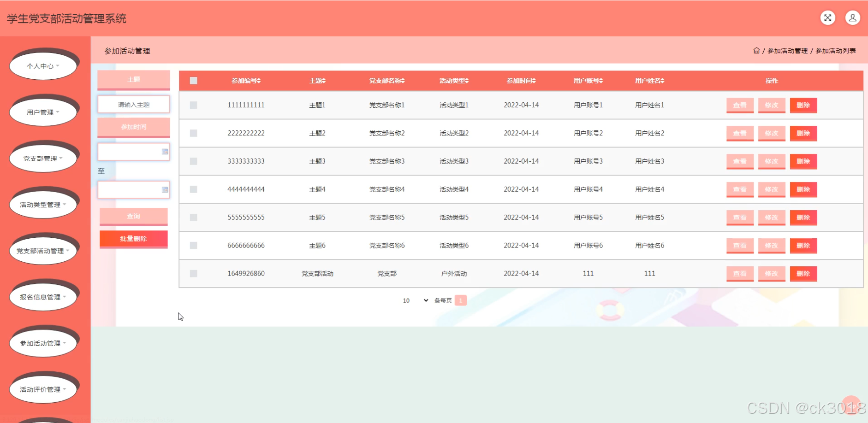Sort by 党支部名称 column header
The image size is (868, 423).
[x=387, y=81]
